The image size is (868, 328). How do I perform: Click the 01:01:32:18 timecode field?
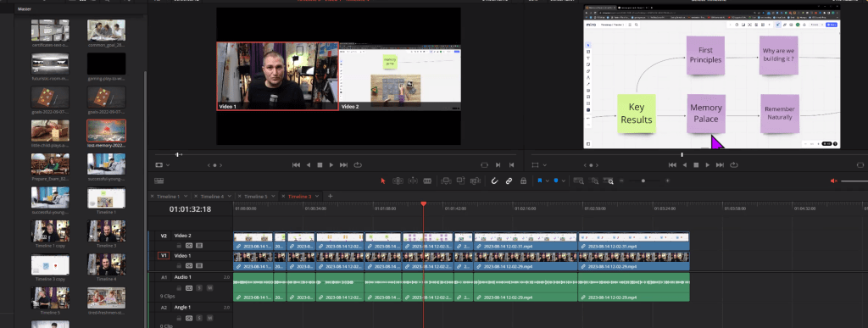(191, 209)
